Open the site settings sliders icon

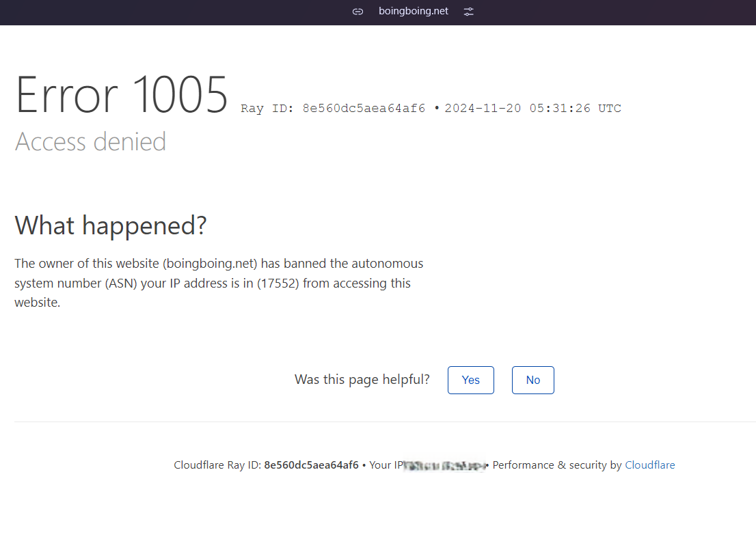[x=469, y=12]
